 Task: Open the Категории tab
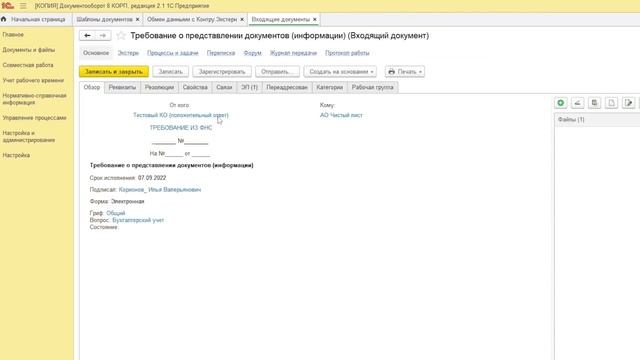pyautogui.click(x=330, y=87)
